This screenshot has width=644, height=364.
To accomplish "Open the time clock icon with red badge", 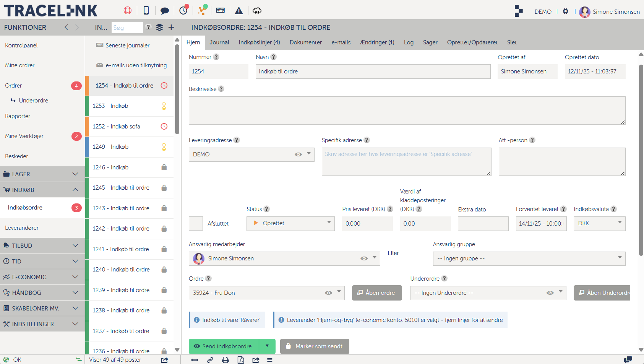I will click(184, 10).
